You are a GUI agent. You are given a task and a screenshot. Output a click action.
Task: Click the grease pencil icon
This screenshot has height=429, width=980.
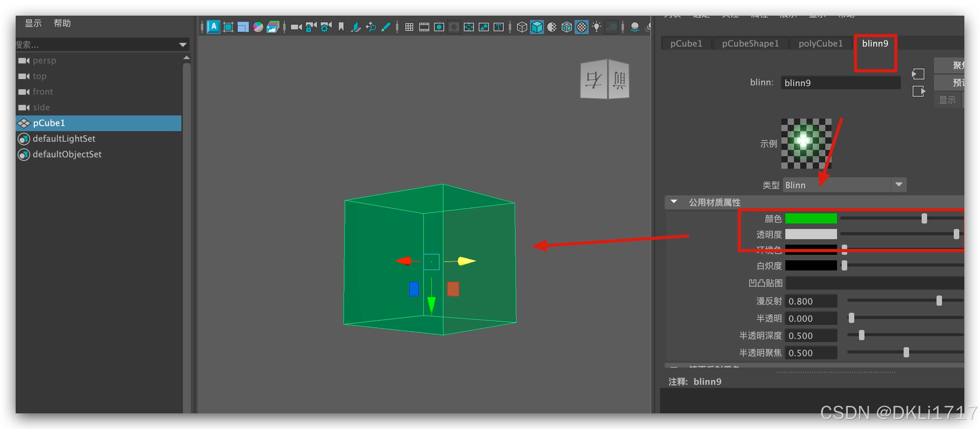click(386, 27)
